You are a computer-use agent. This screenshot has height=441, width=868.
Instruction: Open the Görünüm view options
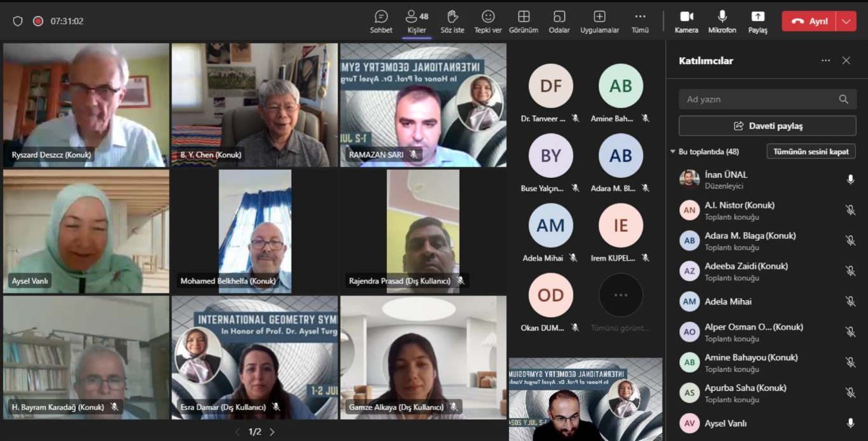point(524,21)
